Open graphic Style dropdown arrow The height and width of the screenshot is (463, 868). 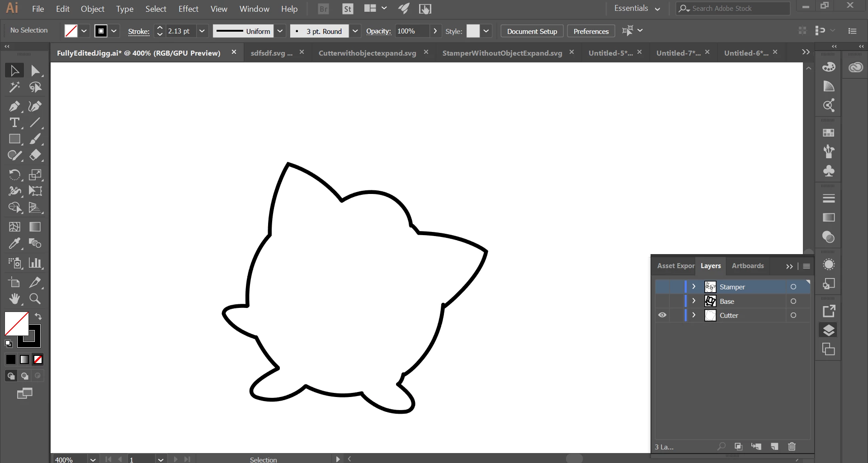click(x=486, y=31)
